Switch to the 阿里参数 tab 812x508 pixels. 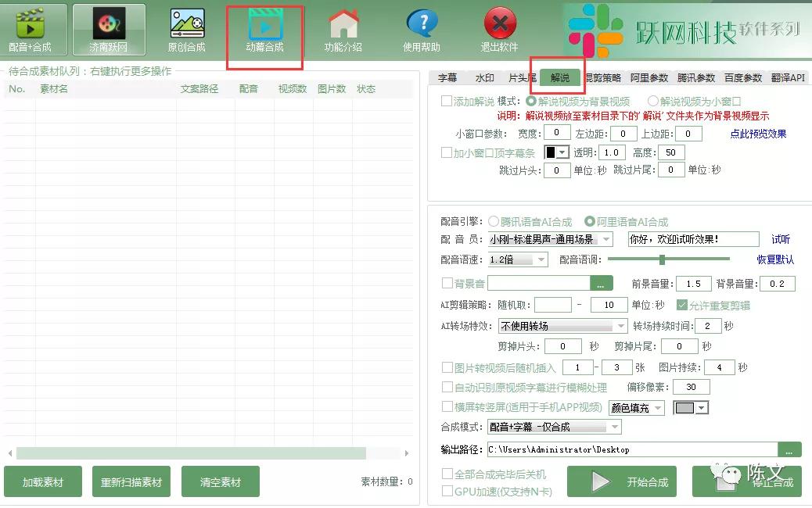click(649, 77)
